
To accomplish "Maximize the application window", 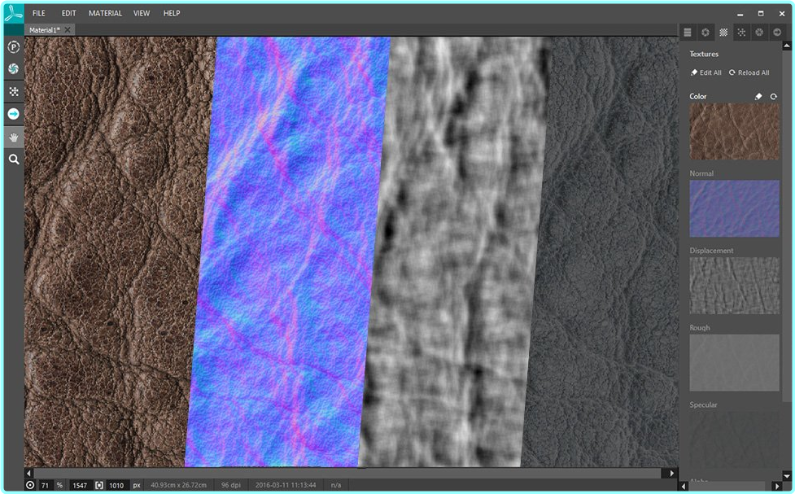I will tap(761, 14).
